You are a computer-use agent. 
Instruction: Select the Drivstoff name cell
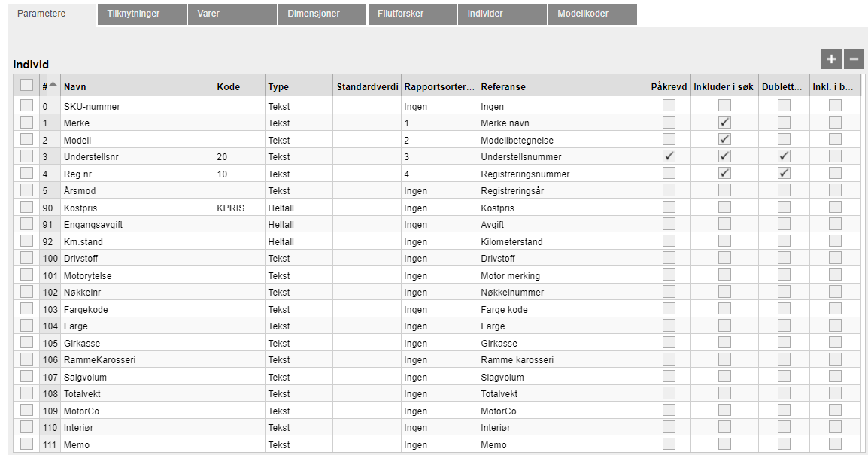pos(138,258)
